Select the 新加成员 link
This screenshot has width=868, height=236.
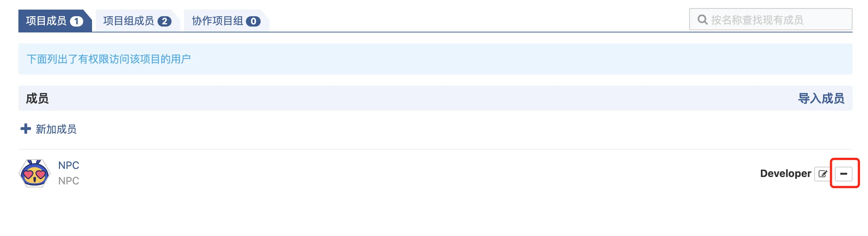tap(56, 129)
